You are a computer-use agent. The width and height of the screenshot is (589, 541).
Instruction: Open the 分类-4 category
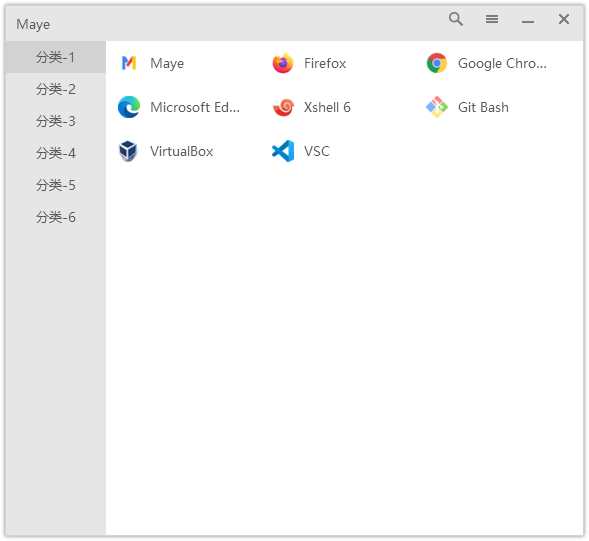coord(56,153)
